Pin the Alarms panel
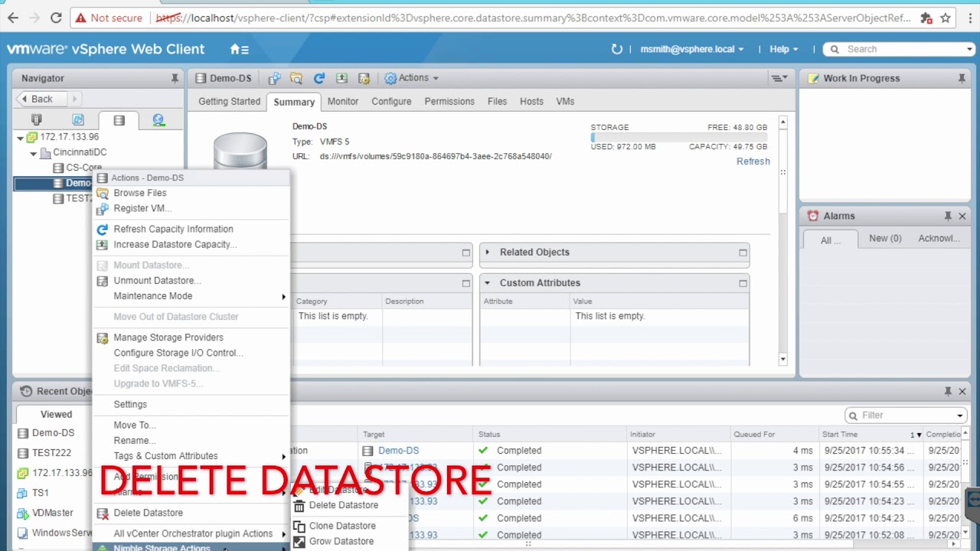The image size is (980, 551). 948,216
